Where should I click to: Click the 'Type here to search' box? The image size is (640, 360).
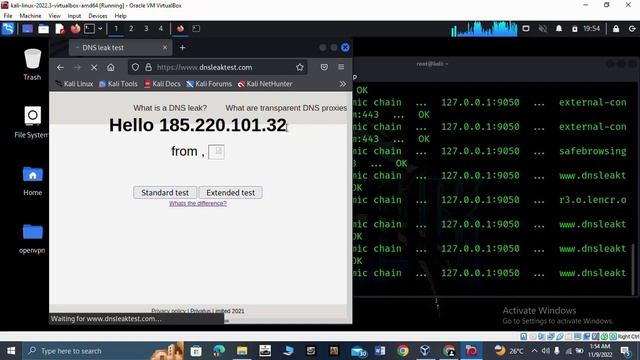click(102, 351)
